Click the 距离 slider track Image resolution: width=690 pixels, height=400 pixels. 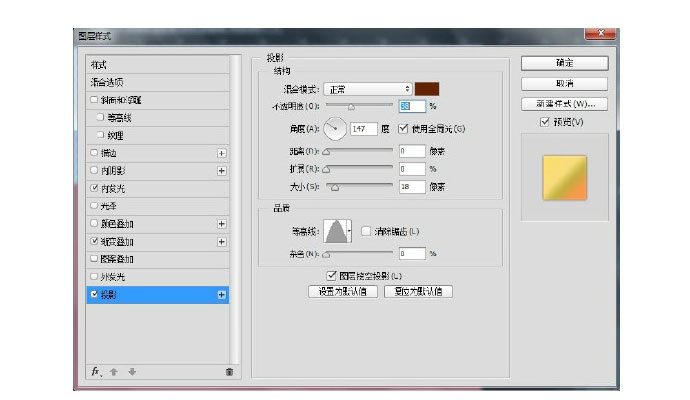359,150
